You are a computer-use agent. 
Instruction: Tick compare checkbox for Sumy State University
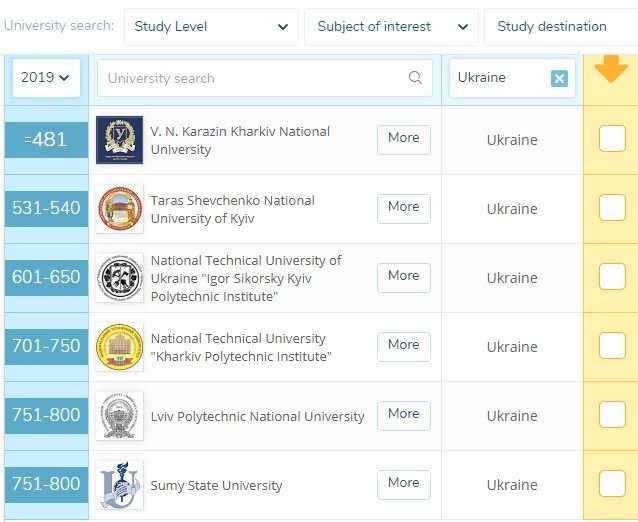coord(612,483)
